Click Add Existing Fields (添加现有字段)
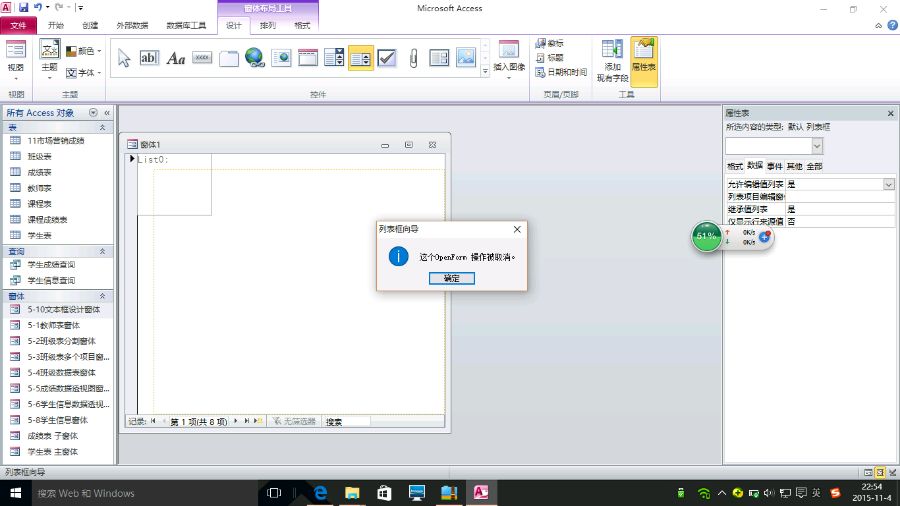Screen dimensions: 900x506 click(612, 61)
